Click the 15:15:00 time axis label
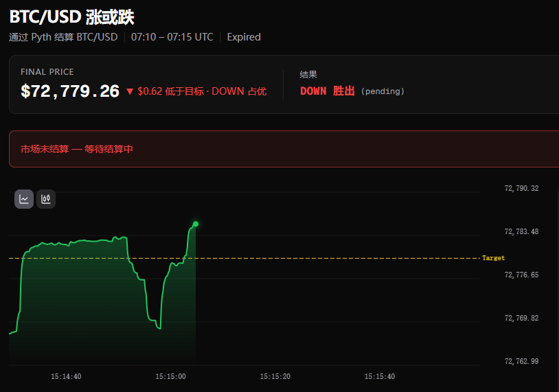 click(x=170, y=376)
